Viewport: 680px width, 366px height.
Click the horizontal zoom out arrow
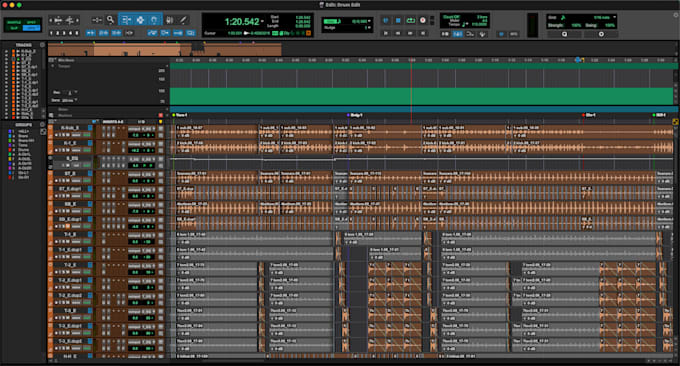[50, 20]
